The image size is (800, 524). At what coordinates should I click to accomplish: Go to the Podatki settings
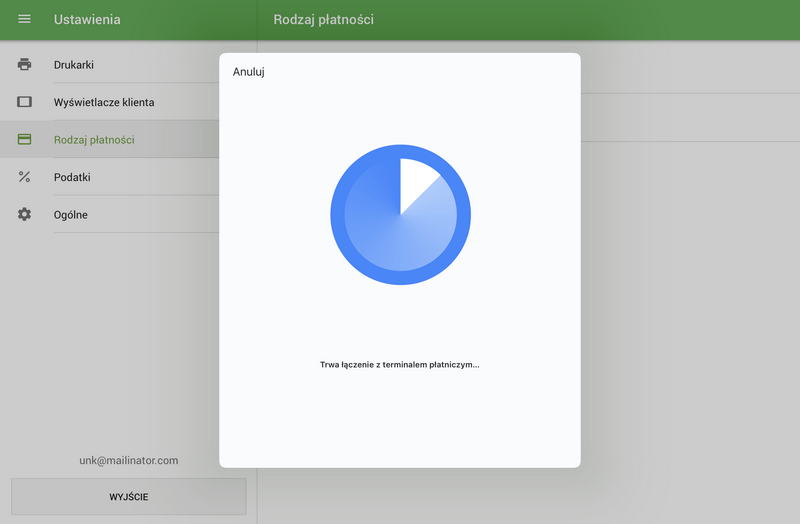72,177
